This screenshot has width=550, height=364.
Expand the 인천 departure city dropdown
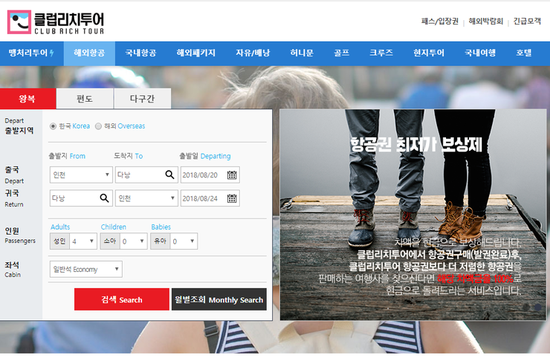pyautogui.click(x=81, y=175)
